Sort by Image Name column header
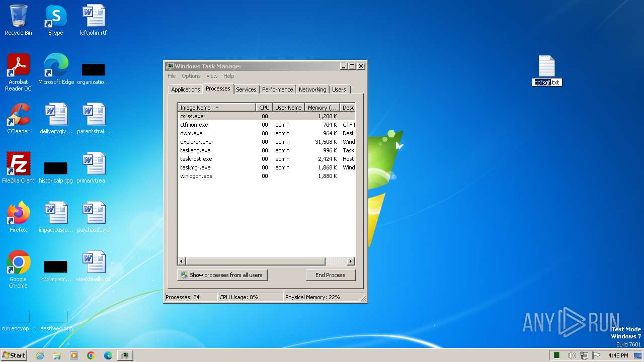 [x=217, y=108]
